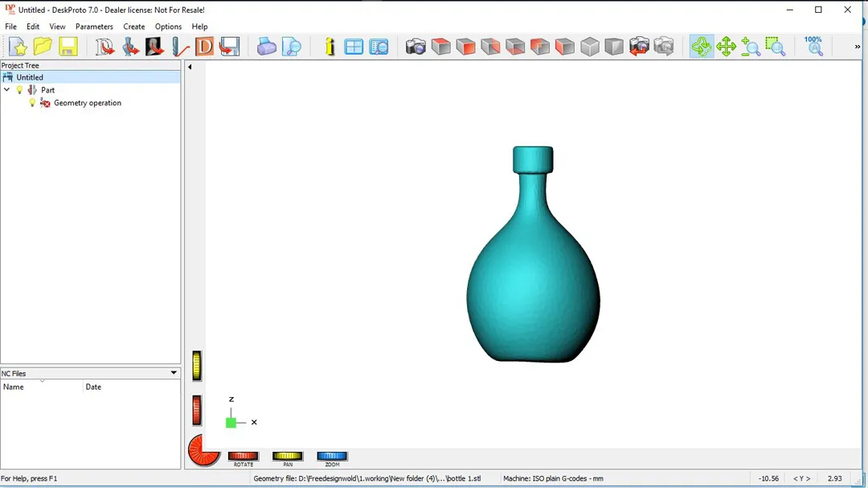The width and height of the screenshot is (868, 488).
Task: Activate the zoom window selection tool
Action: (776, 47)
